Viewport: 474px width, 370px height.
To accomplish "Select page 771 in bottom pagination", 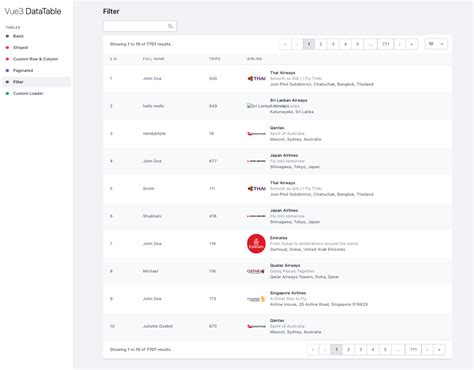I will coord(413,349).
